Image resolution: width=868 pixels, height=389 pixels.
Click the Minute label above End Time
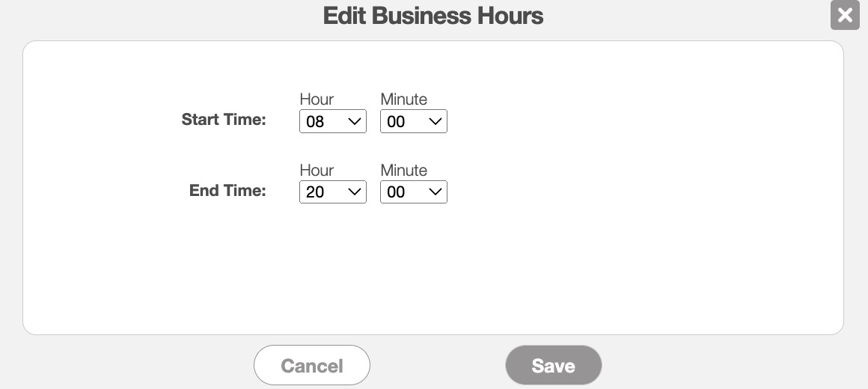tap(403, 171)
